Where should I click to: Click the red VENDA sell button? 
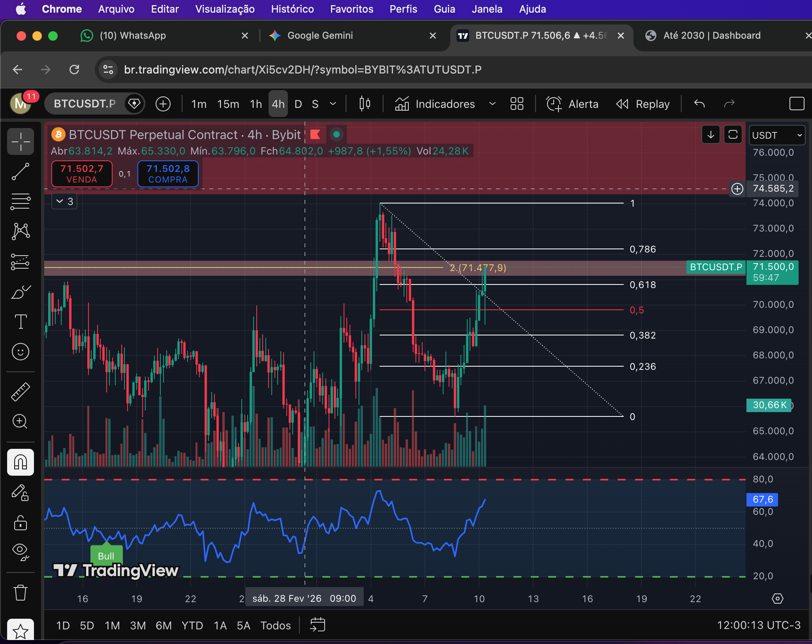82,174
